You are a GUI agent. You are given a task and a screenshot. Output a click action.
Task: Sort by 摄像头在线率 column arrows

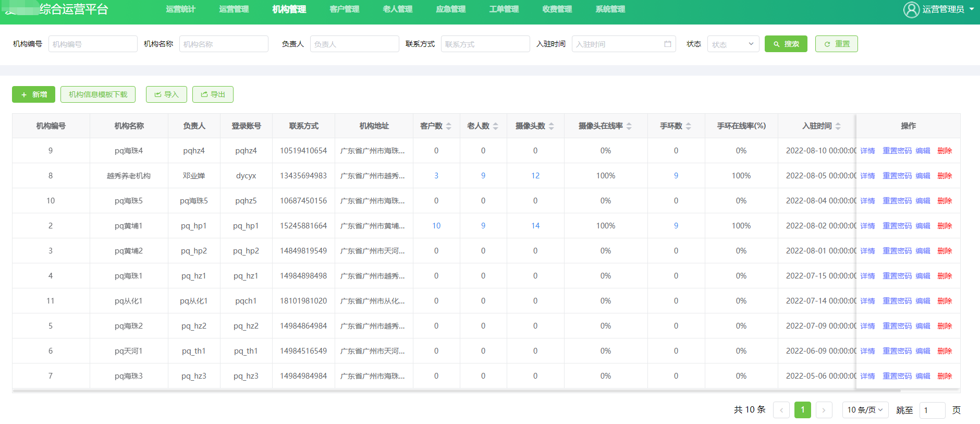[x=629, y=126]
